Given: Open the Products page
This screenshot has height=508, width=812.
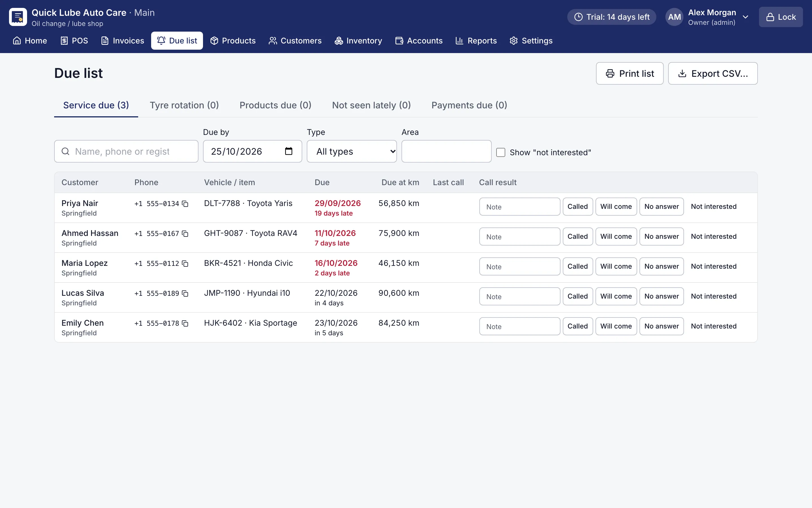Looking at the screenshot, I should click(x=233, y=41).
